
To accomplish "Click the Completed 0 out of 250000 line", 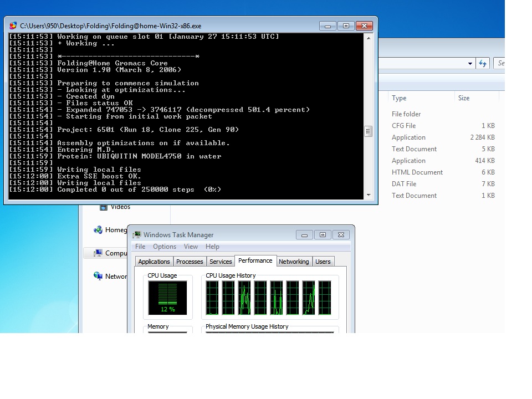I will click(x=115, y=190).
